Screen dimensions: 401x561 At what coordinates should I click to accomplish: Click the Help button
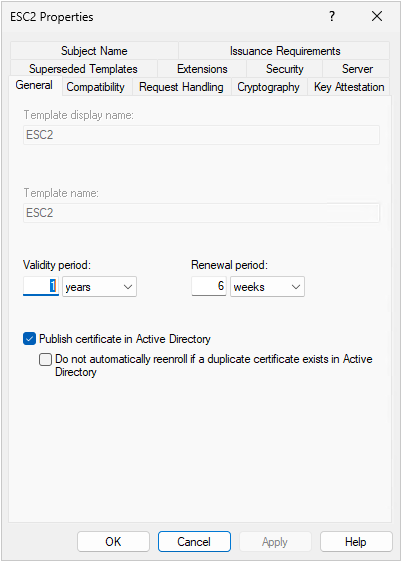[356, 541]
